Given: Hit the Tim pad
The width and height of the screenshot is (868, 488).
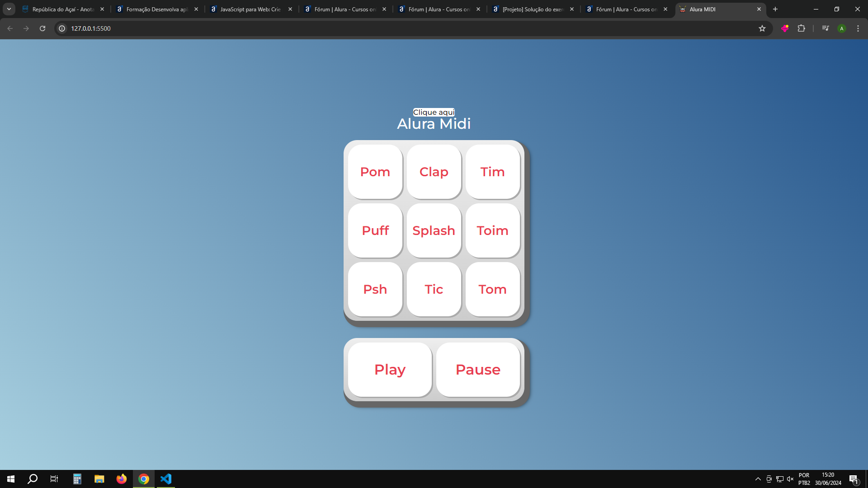Looking at the screenshot, I should (493, 172).
